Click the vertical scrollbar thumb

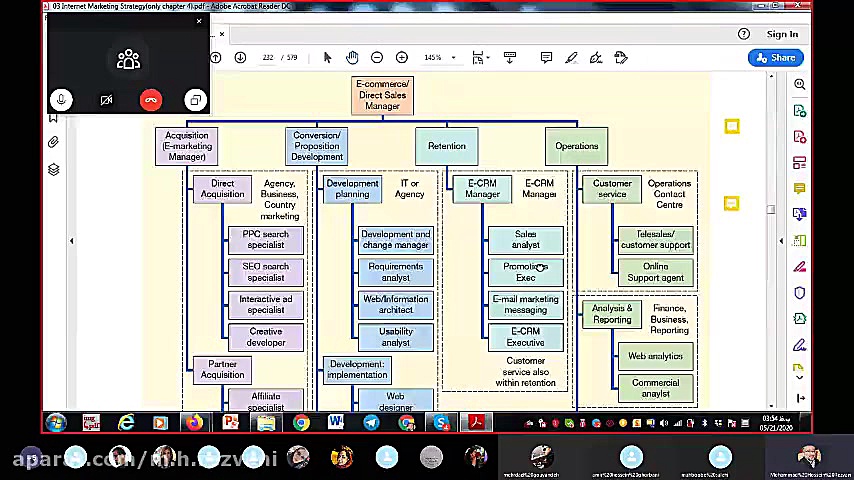pos(771,210)
